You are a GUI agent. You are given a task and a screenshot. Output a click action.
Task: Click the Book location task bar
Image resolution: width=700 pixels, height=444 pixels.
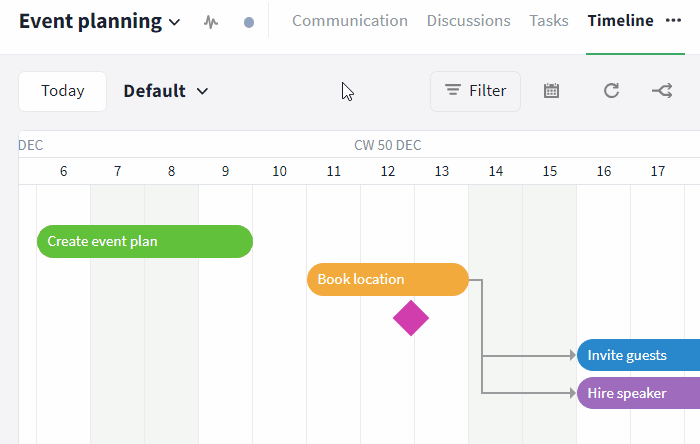point(387,279)
